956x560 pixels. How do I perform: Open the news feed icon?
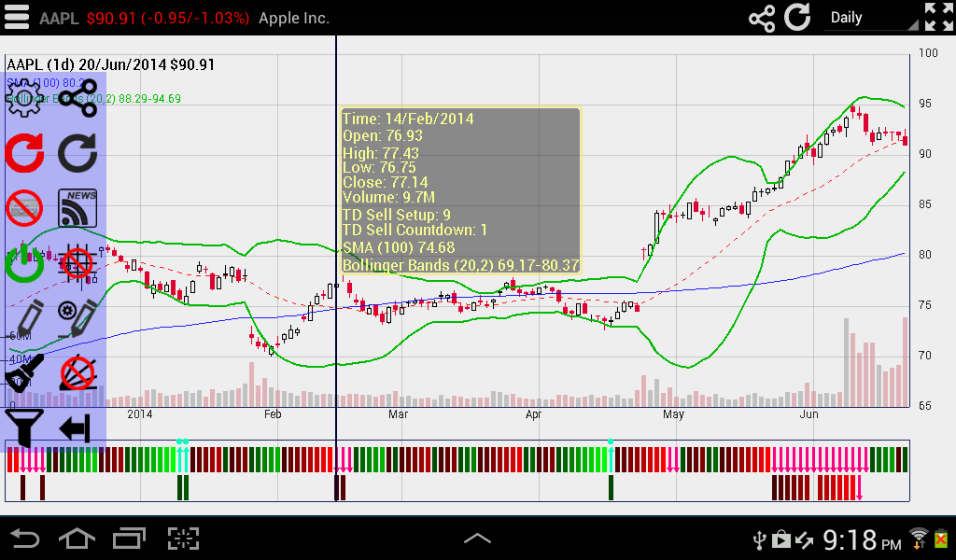(x=78, y=207)
